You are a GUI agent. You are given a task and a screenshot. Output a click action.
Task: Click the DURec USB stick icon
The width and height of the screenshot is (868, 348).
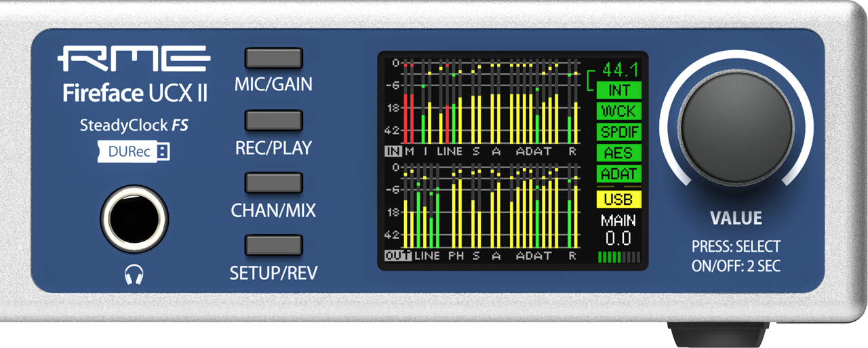[x=134, y=151]
